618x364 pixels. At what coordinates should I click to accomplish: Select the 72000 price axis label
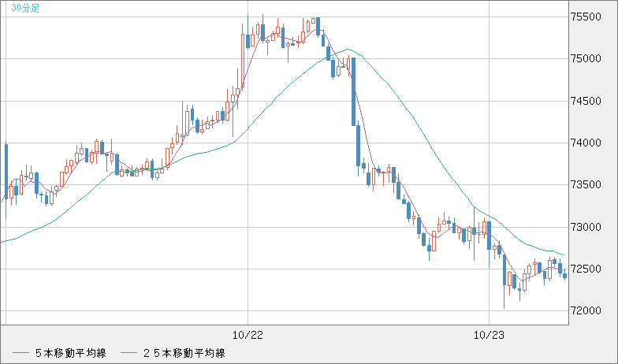(586, 310)
